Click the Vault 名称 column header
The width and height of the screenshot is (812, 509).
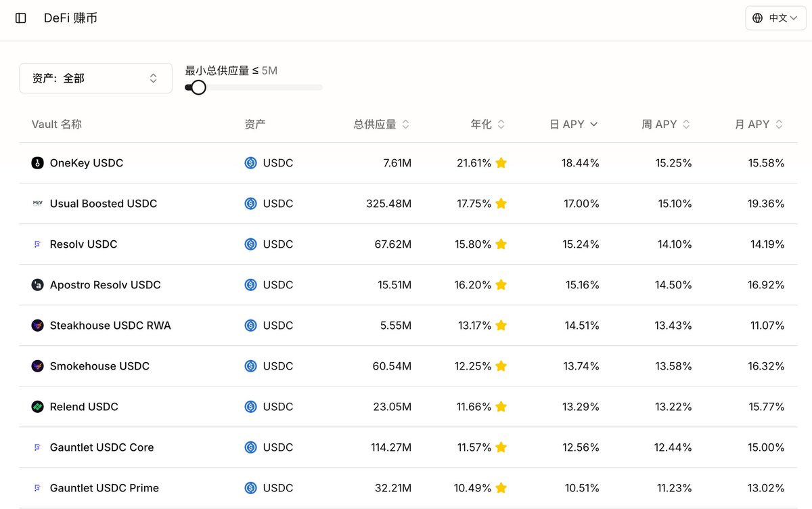click(57, 125)
